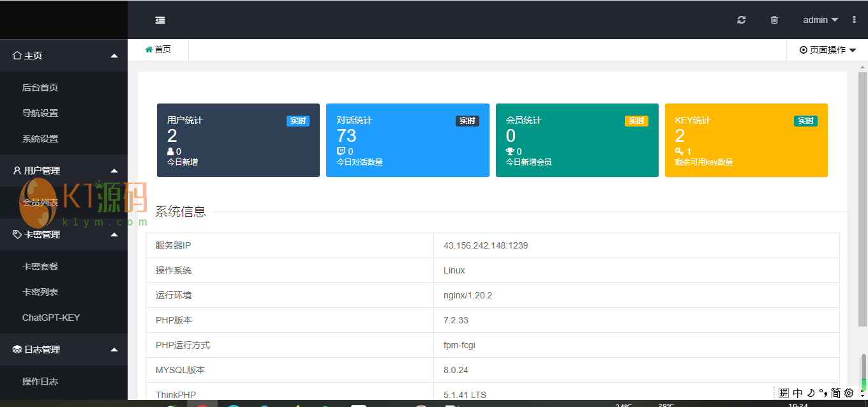Open ChatGPT-KEY in the sidebar
868x407 pixels.
[x=64, y=318]
